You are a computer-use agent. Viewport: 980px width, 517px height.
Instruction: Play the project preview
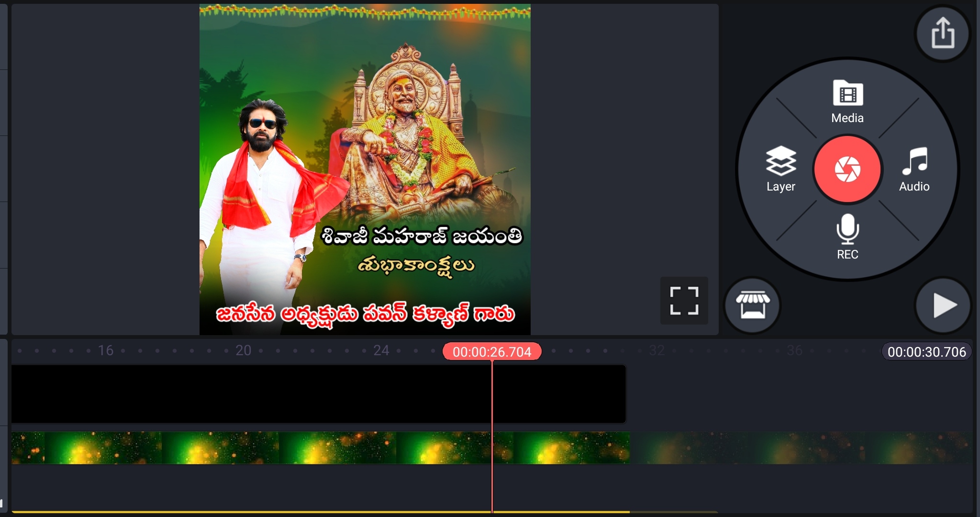point(943,305)
